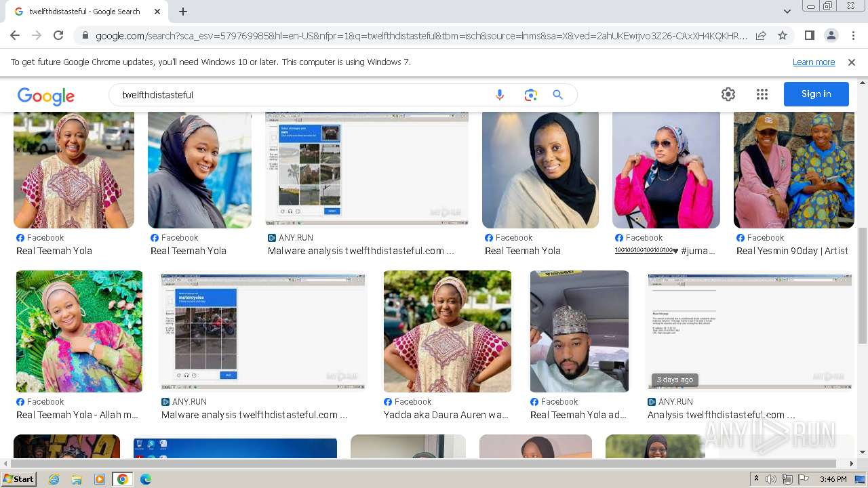Share this page icon in address bar
Screen dimensions: 868x488
point(761,35)
